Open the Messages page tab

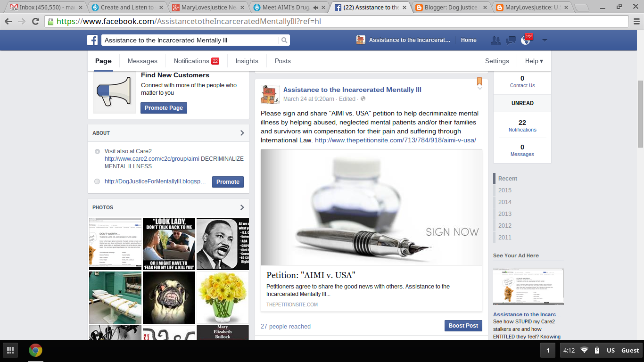pos(142,61)
